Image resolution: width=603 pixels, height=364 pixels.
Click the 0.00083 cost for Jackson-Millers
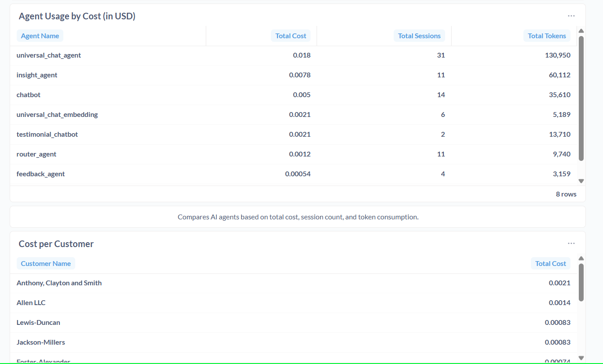click(x=558, y=342)
